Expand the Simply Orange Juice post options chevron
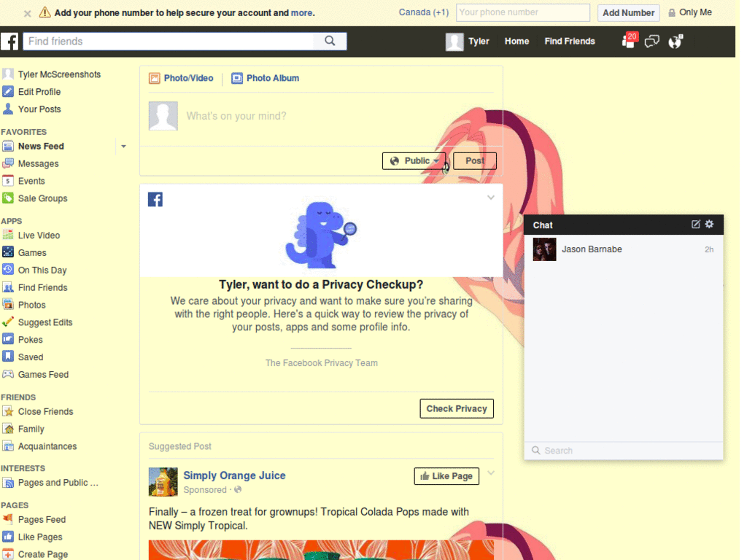 point(491,473)
